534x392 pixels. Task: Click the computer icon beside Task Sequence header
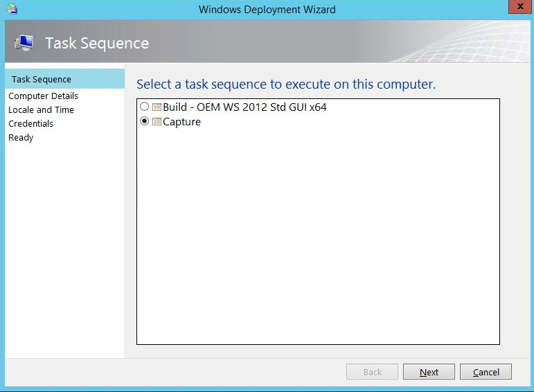[x=24, y=43]
